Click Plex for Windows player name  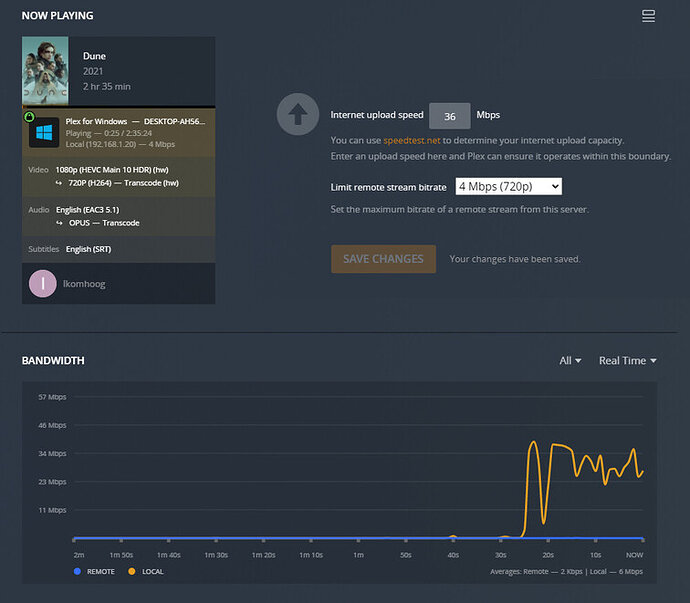pos(96,121)
